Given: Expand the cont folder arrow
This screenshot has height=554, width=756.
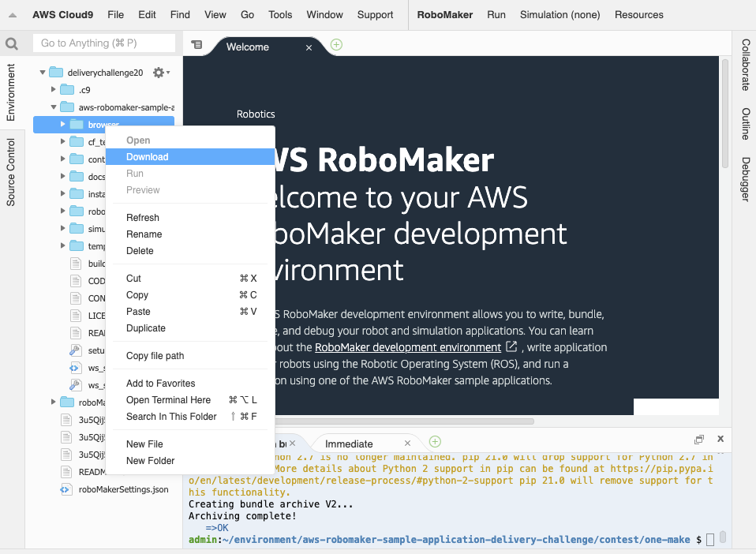Looking at the screenshot, I should click(62, 159).
